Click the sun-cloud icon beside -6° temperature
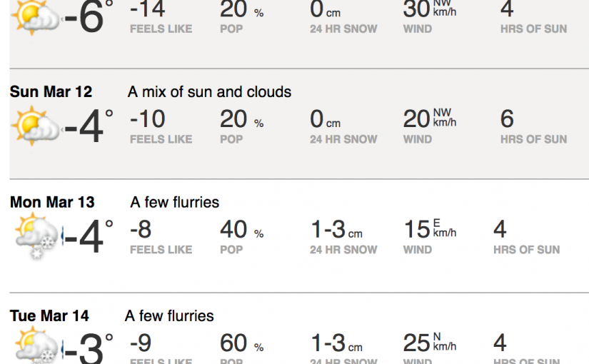 pos(36,16)
